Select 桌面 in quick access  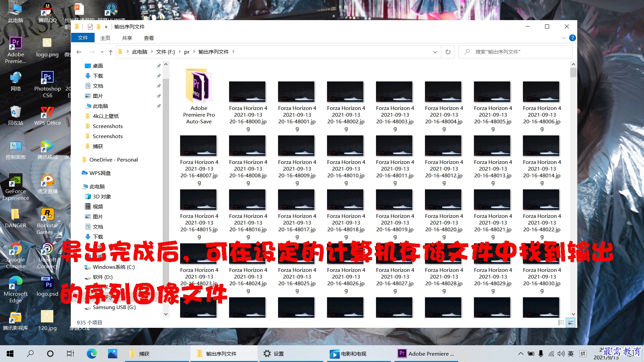pos(98,66)
